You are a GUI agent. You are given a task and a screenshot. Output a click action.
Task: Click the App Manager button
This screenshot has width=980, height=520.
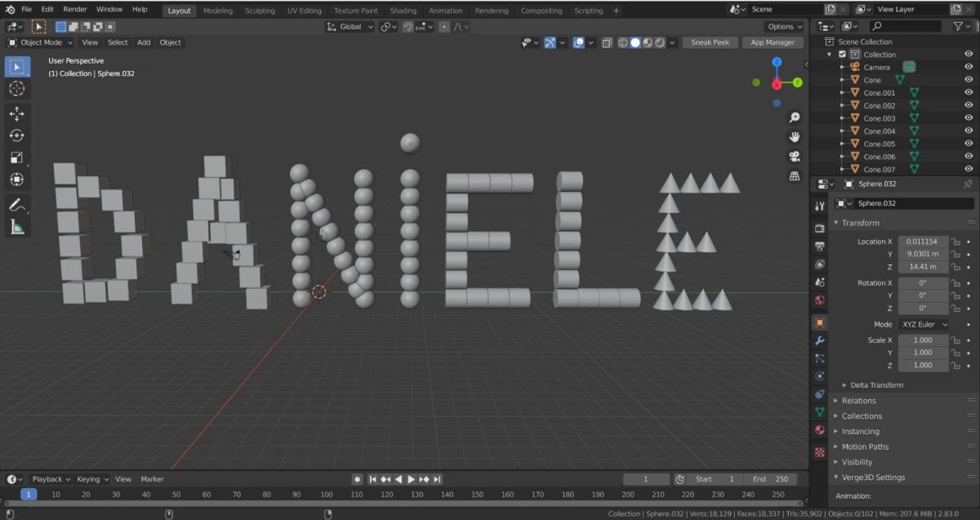point(773,42)
